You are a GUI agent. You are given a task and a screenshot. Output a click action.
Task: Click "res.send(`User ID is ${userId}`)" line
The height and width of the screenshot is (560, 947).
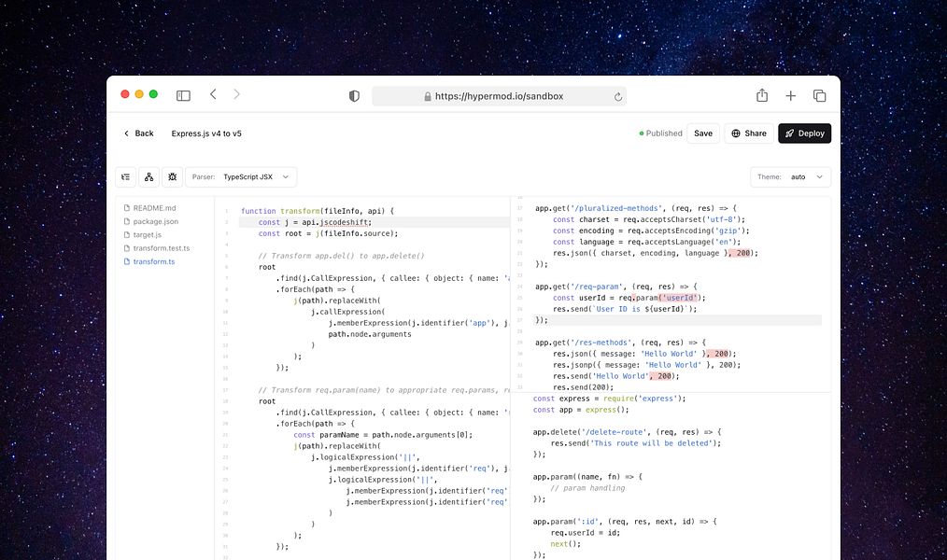(x=625, y=309)
